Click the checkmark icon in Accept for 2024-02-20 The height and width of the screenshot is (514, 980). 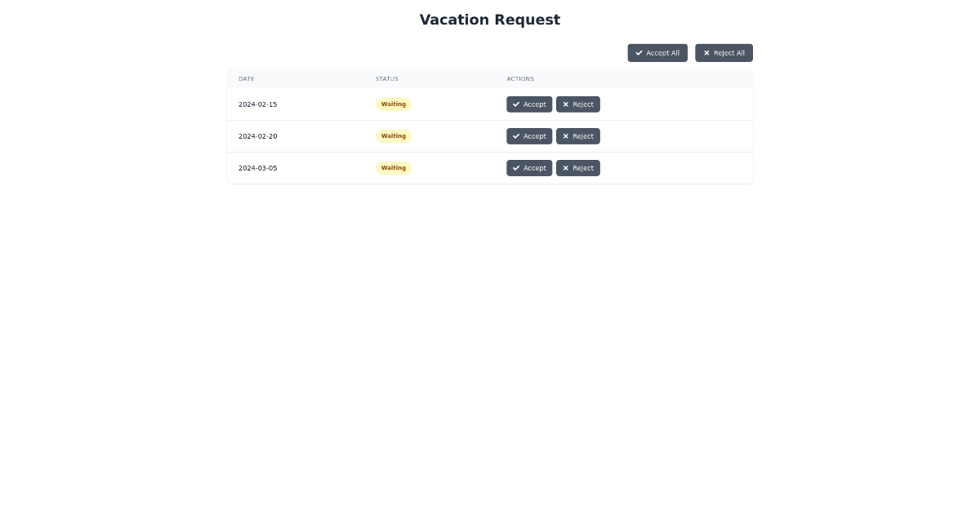click(x=517, y=136)
